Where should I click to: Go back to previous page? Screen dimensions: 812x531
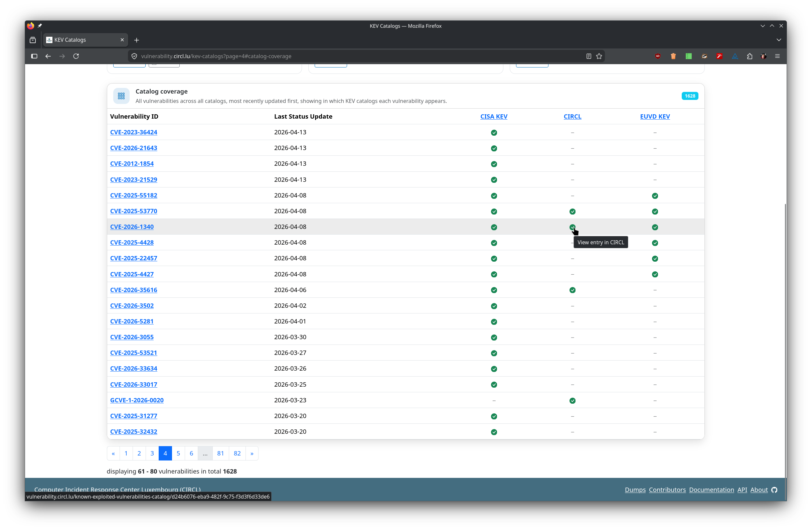tap(48, 56)
